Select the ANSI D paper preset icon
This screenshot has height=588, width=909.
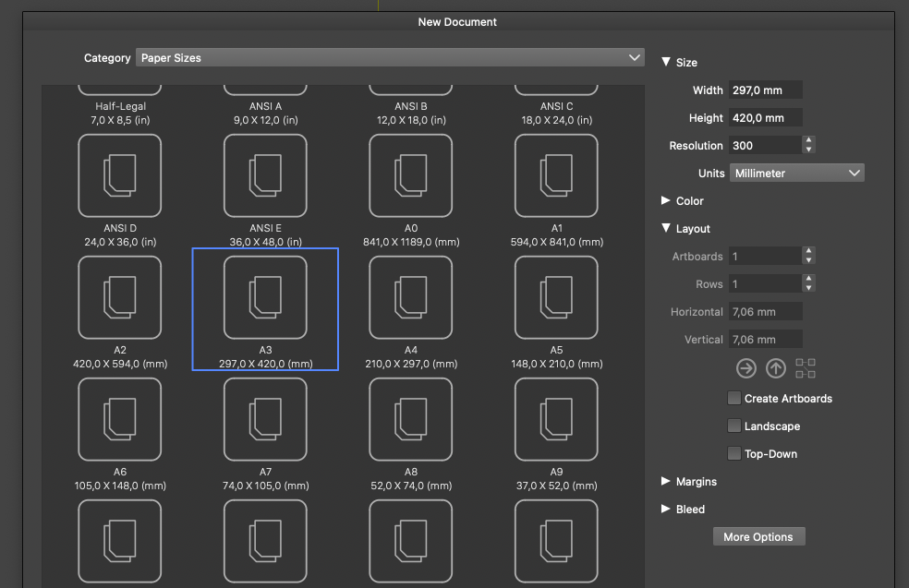click(x=120, y=175)
